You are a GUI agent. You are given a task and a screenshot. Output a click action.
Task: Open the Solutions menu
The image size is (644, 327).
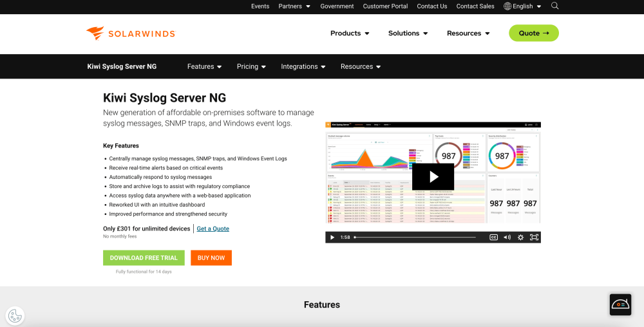(x=408, y=33)
